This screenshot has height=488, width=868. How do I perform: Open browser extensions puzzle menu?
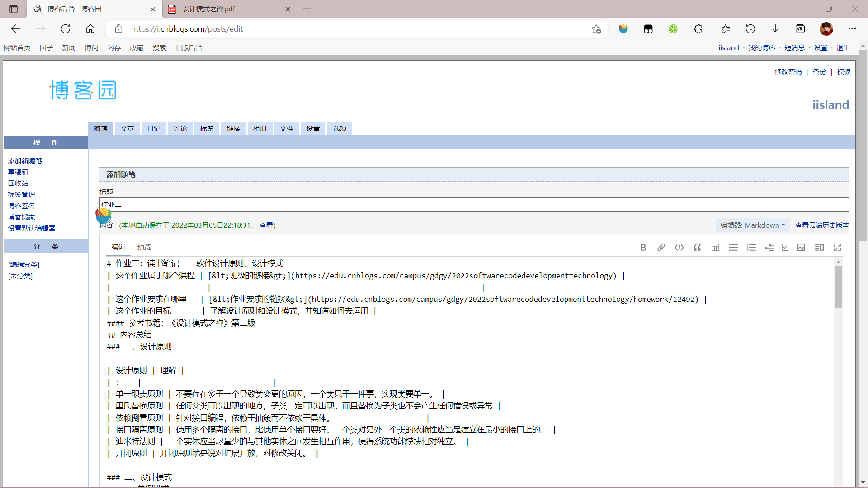tap(698, 29)
